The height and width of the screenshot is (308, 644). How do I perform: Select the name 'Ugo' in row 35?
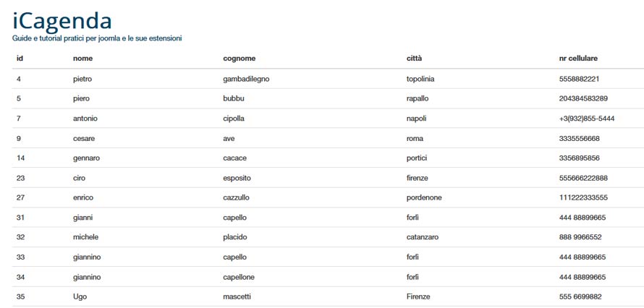tap(80, 297)
